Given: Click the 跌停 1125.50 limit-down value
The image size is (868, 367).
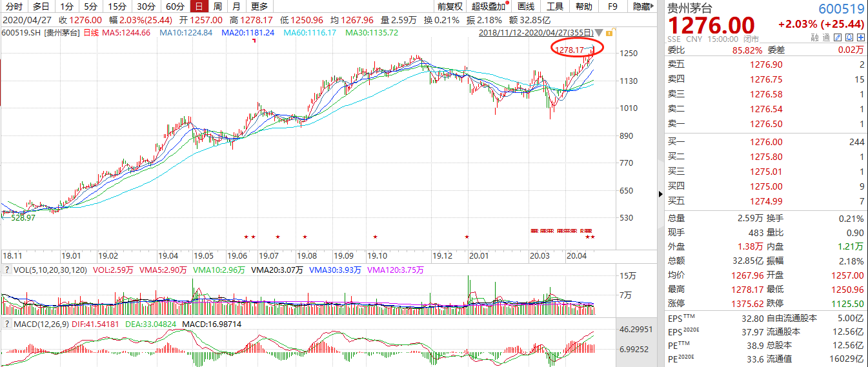Looking at the screenshot, I should 847,303.
